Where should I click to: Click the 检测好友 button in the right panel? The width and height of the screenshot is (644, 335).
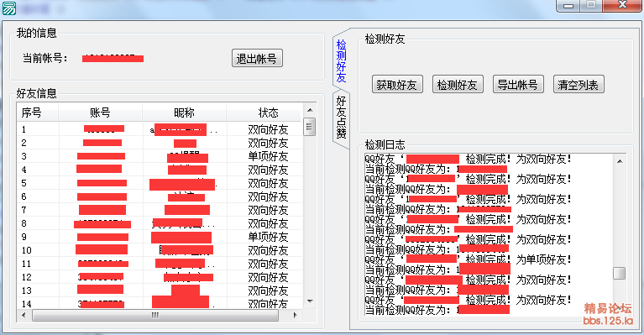coord(458,85)
